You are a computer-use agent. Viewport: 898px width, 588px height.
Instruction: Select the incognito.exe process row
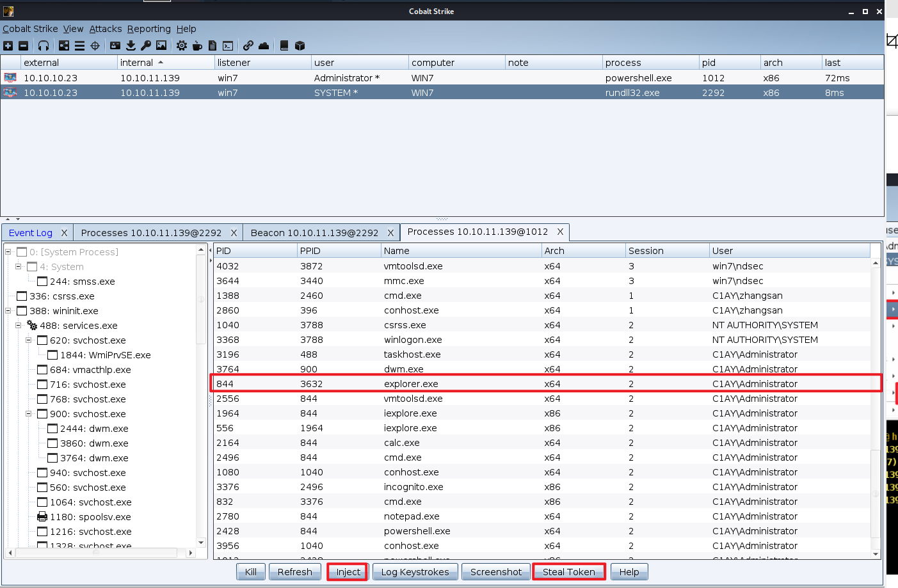pos(542,487)
